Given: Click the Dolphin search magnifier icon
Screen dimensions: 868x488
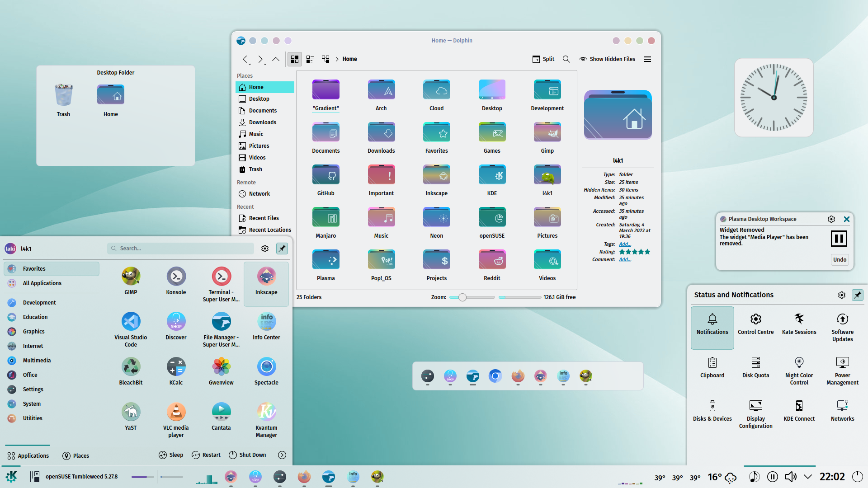Looking at the screenshot, I should (x=566, y=59).
